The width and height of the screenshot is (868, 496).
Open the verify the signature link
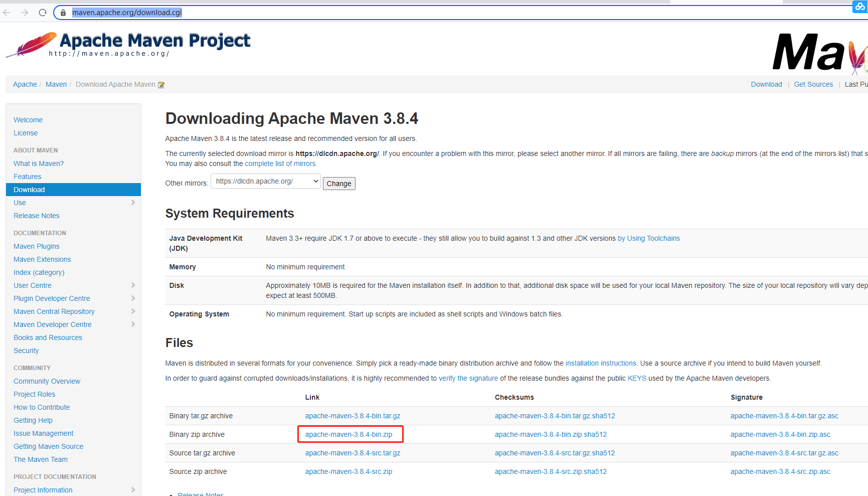pyautogui.click(x=468, y=378)
